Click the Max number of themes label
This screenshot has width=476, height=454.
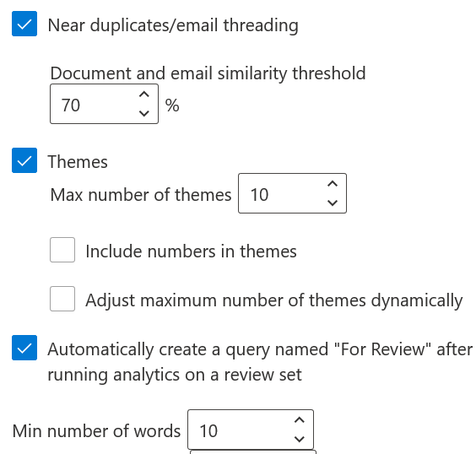[x=141, y=195]
